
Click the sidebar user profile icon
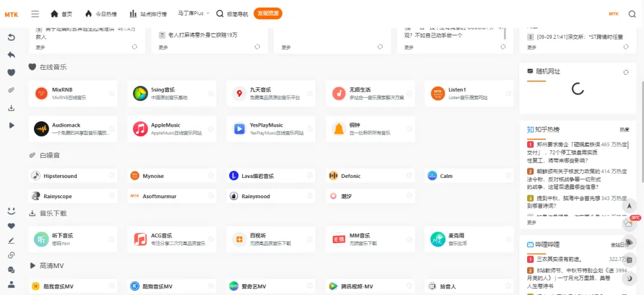pyautogui.click(x=11, y=284)
